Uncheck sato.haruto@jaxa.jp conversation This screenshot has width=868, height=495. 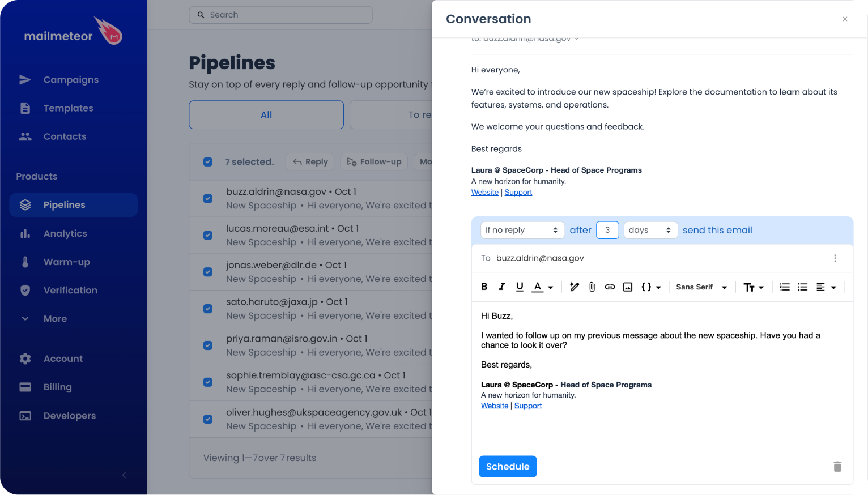pyautogui.click(x=208, y=309)
